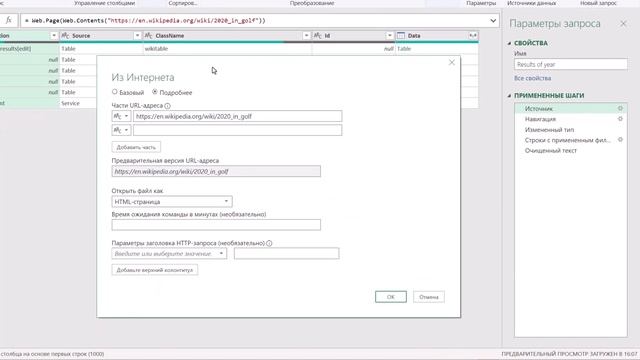Viewport: 640px width, 360px height.
Task: Open settings gear for Навигация step
Action: [x=620, y=119]
